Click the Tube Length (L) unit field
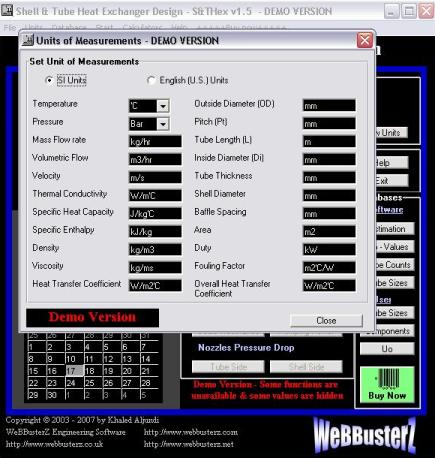Screen dimensions: 435x458 [329, 142]
